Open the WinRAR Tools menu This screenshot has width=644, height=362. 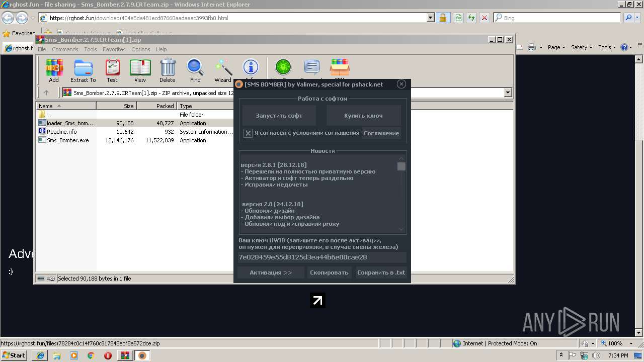pos(91,49)
